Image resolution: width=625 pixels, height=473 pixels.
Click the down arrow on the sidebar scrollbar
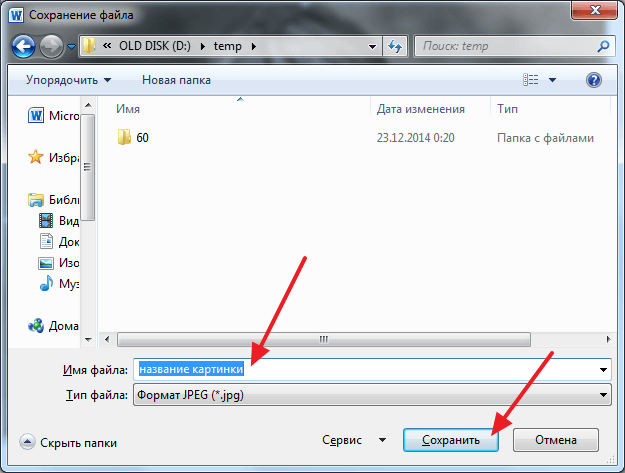point(88,340)
